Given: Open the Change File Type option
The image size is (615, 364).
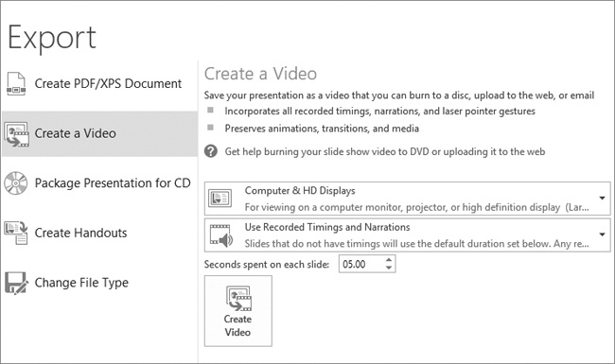Looking at the screenshot, I should (99, 283).
